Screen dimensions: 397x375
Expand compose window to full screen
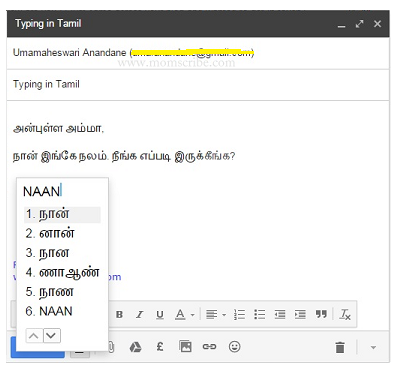359,24
